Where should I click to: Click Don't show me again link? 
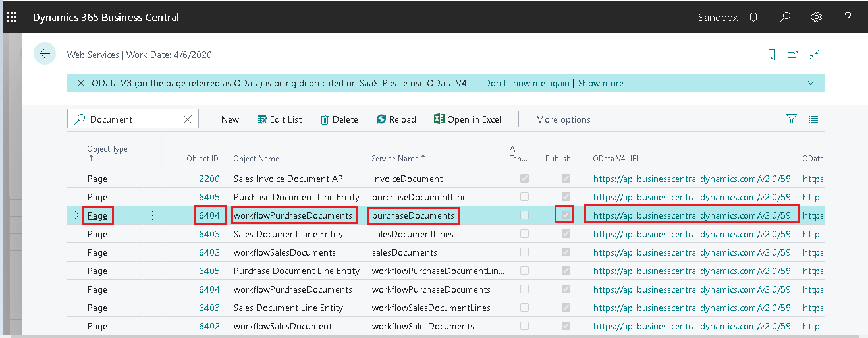tap(526, 83)
